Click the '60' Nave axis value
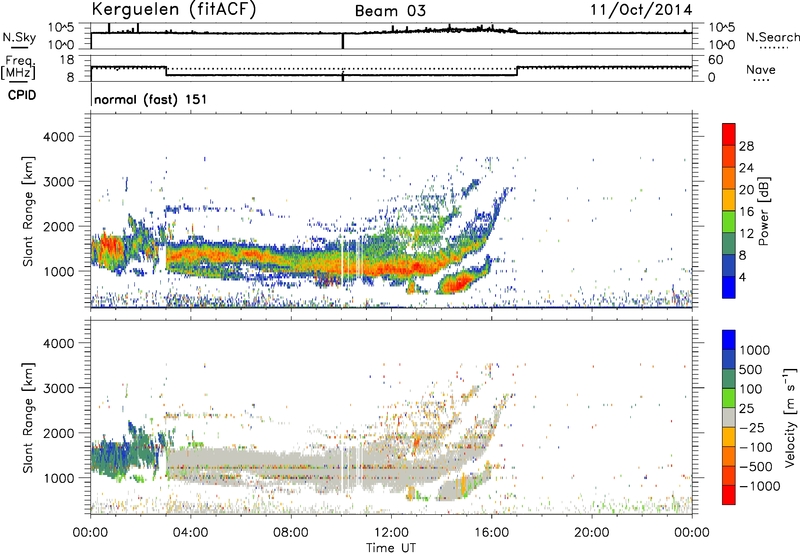Image resolution: width=800 pixels, height=554 pixels. coord(716,60)
